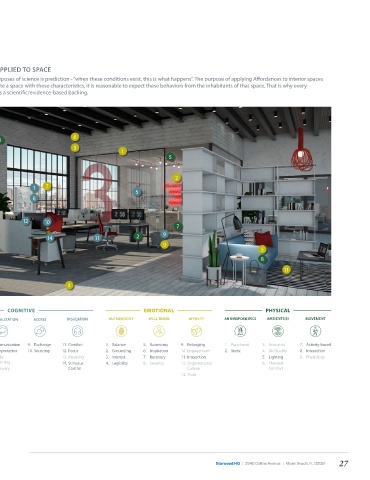The height and width of the screenshot is (480, 370).
Task: Select green marker 8 on blue sofa
Action: pos(262,259)
